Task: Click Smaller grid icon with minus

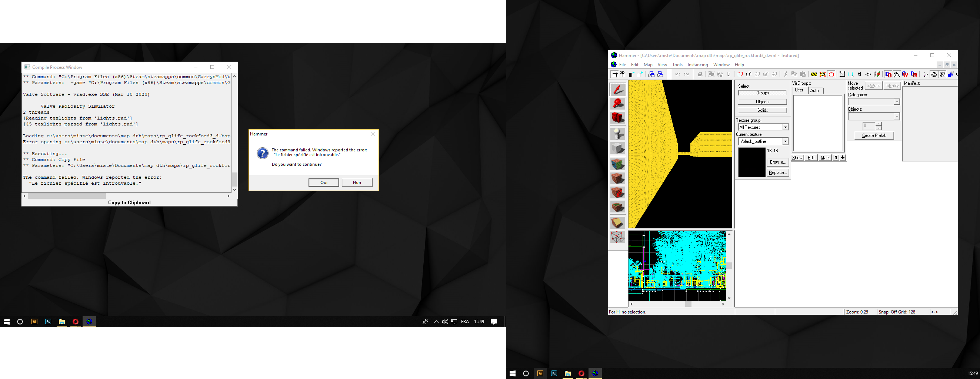Action: click(631, 74)
